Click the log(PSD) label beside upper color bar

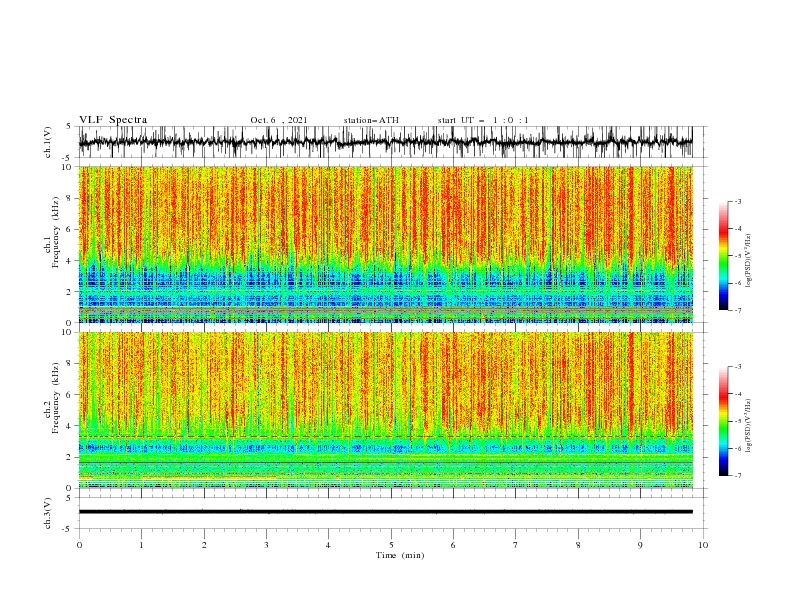click(x=748, y=261)
